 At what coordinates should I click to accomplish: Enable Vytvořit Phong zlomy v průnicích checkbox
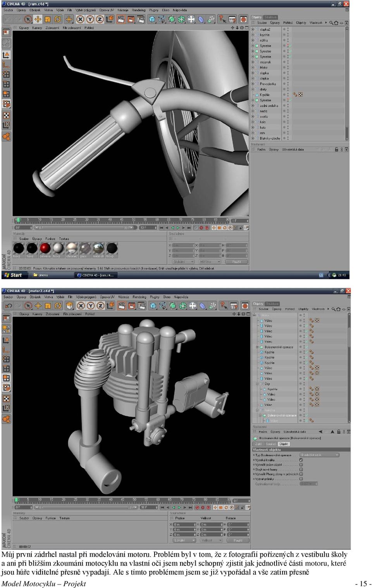pyautogui.click(x=301, y=474)
